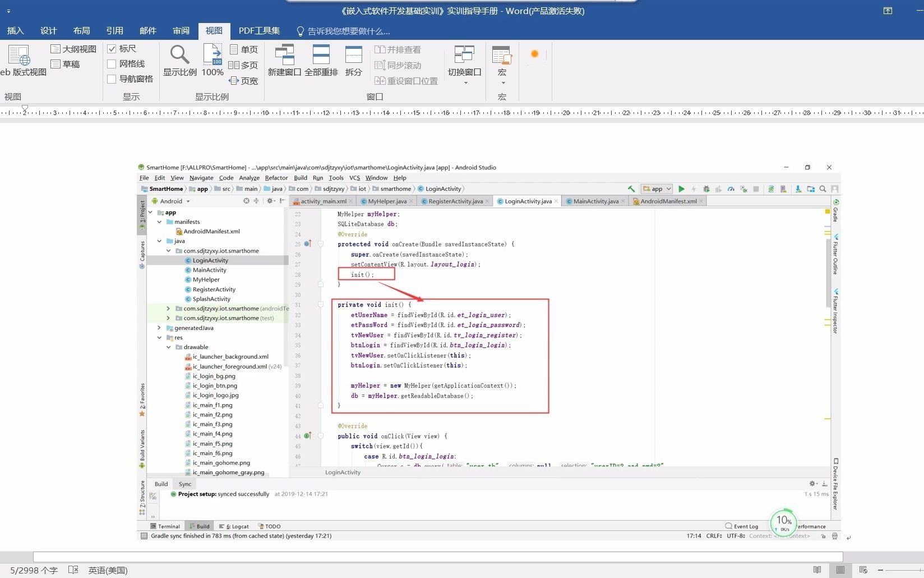Split the window with 拆分
This screenshot has height=578, width=924.
(x=354, y=61)
